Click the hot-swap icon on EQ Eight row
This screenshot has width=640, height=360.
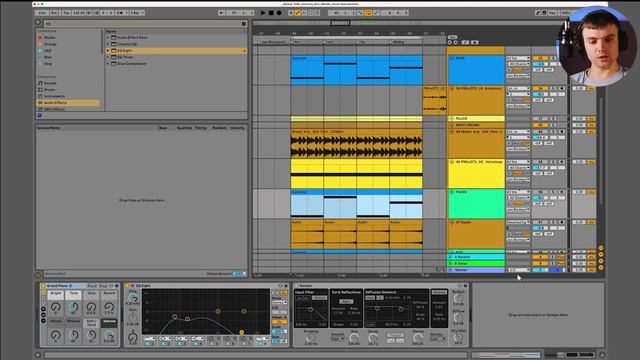pos(245,51)
